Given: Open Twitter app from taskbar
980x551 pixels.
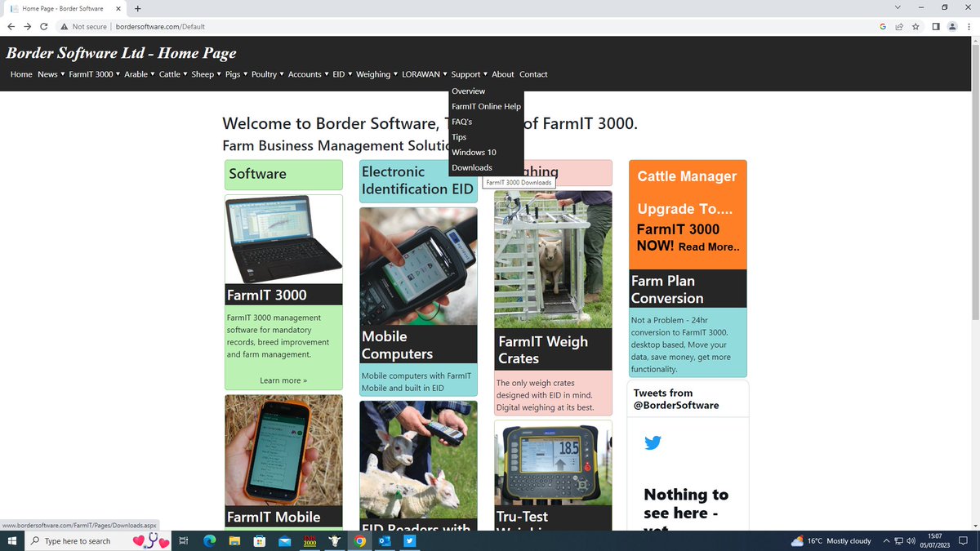Looking at the screenshot, I should coord(410,541).
